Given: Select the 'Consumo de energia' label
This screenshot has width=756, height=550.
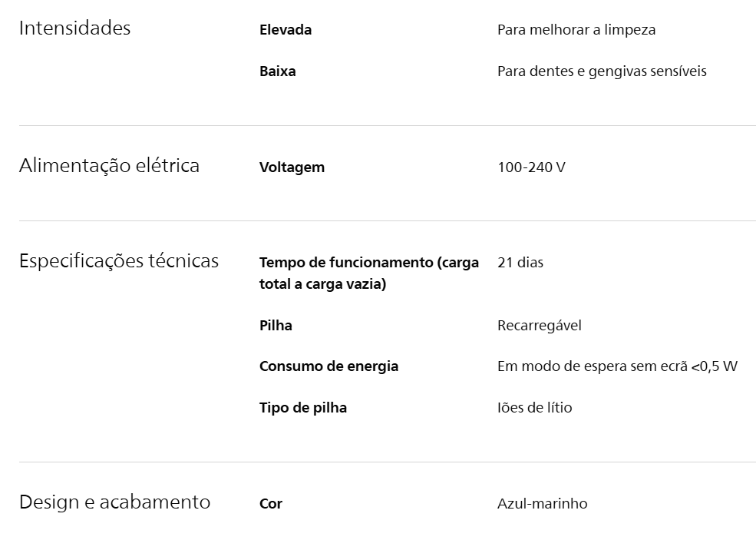Looking at the screenshot, I should [328, 366].
